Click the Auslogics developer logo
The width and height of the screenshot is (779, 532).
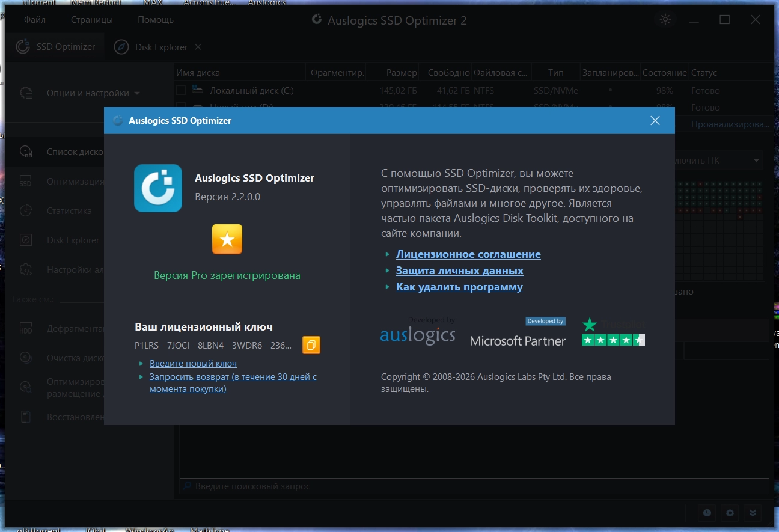[x=418, y=332]
